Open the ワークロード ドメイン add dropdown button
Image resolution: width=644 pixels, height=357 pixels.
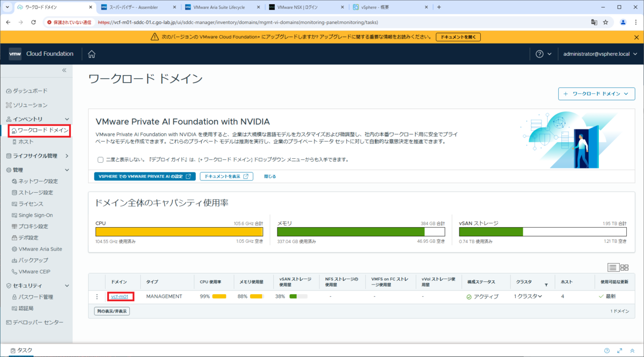coord(596,93)
